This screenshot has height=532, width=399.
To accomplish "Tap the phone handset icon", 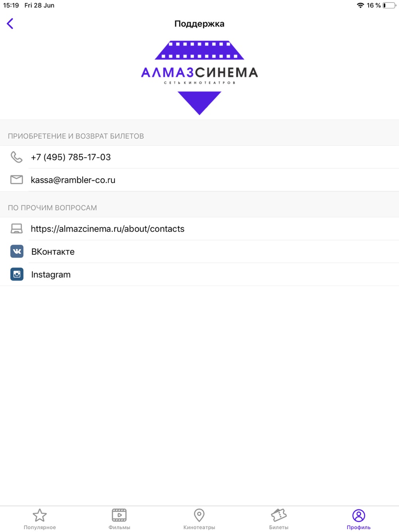I will [x=16, y=157].
